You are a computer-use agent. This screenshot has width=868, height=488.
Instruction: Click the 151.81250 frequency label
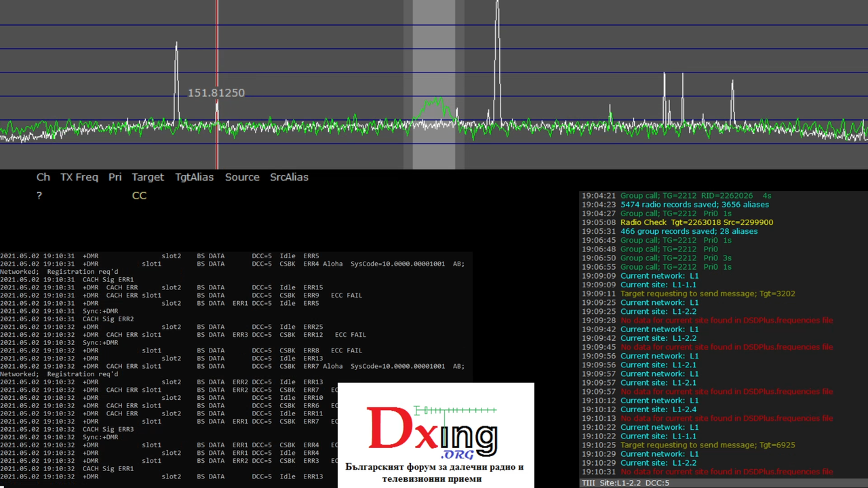pos(216,93)
